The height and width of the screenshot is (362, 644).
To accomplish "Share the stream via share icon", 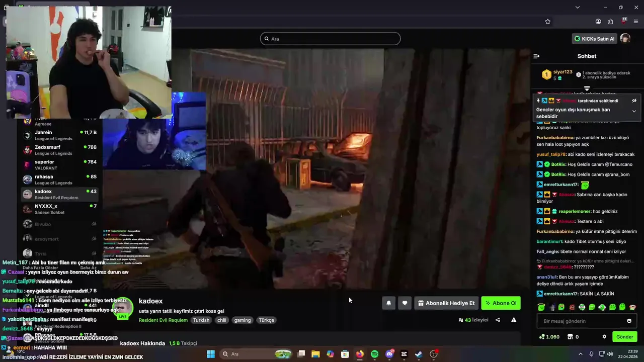I will [x=498, y=320].
